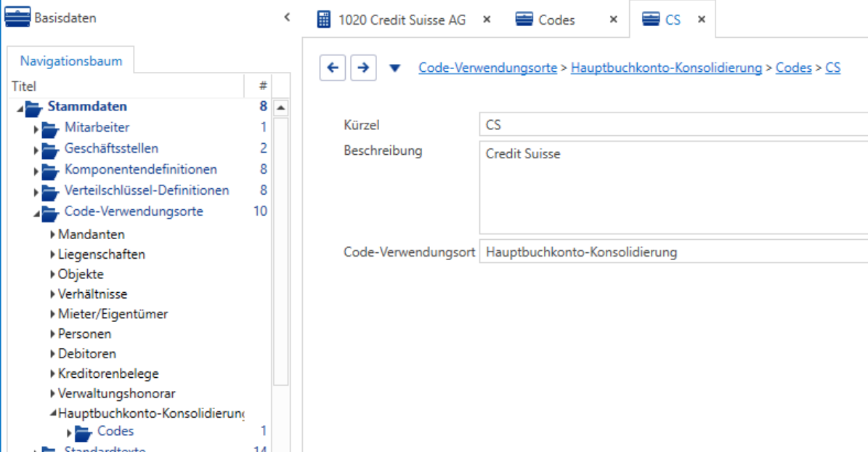Click the Mitarbeiter folder icon
The image size is (868, 452).
[x=50, y=129]
